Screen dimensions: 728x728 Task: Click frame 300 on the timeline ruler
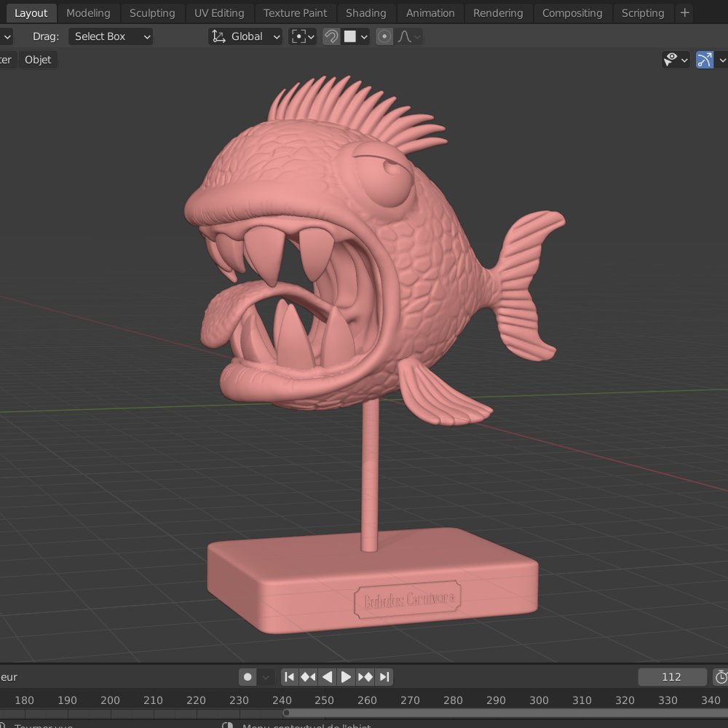pyautogui.click(x=539, y=700)
